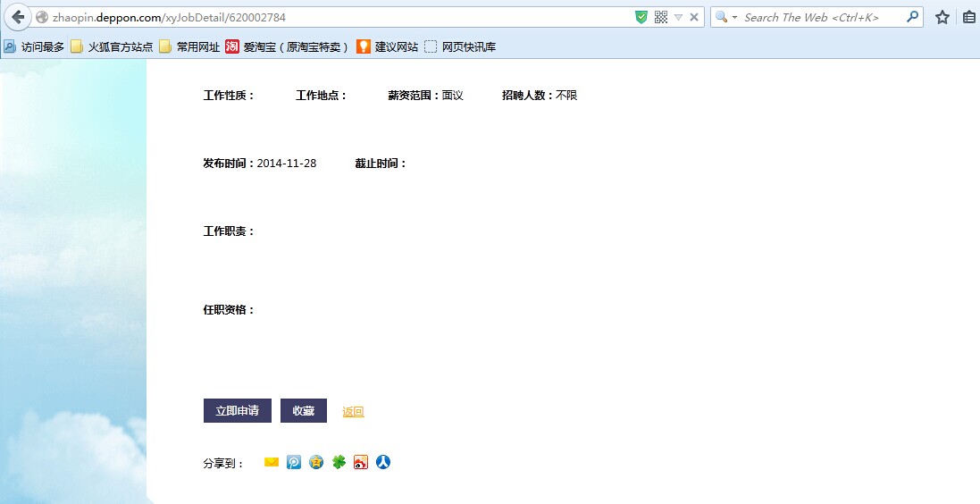Viewport: 980px width, 504px height.
Task: Click the 截止时间 label
Action: click(381, 164)
